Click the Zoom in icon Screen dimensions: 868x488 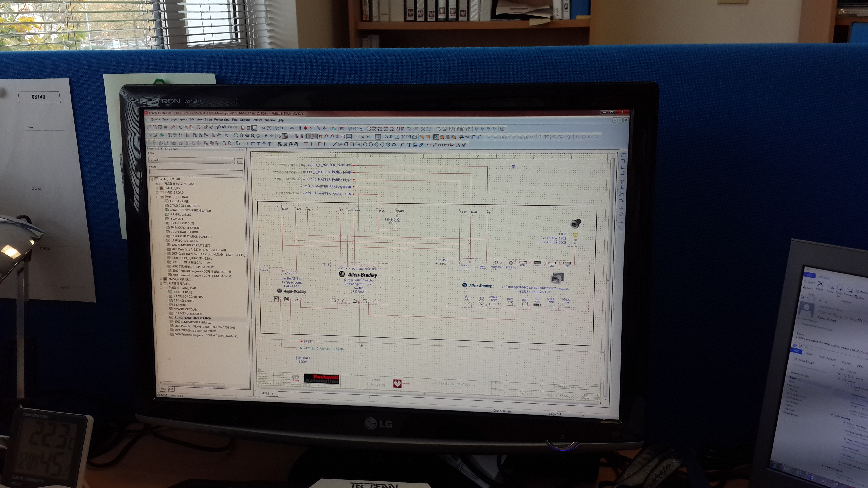[247, 136]
